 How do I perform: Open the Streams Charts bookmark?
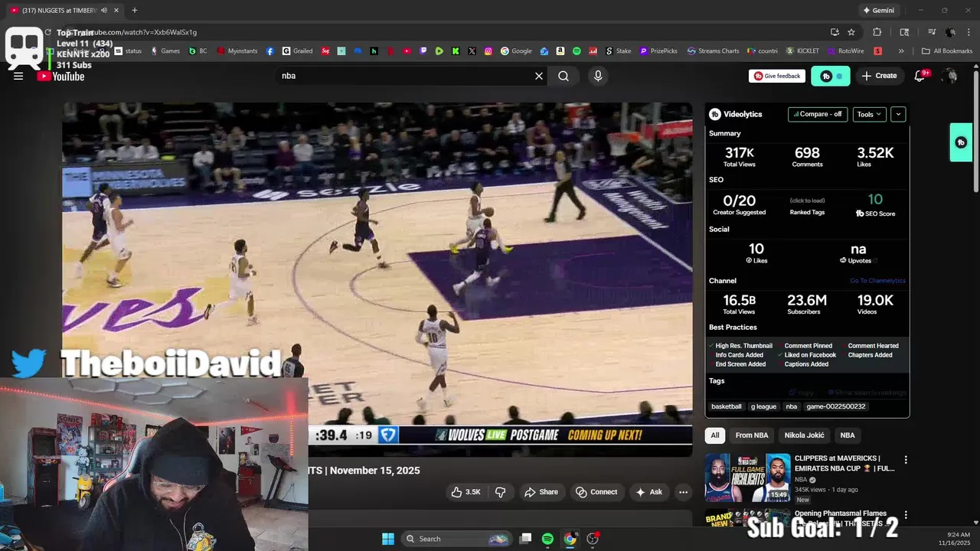713,51
